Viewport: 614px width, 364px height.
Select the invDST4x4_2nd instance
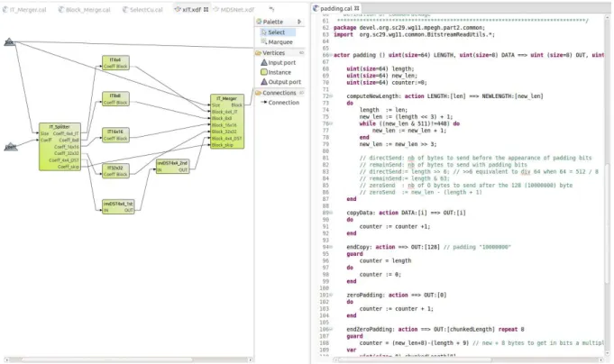[x=173, y=167]
